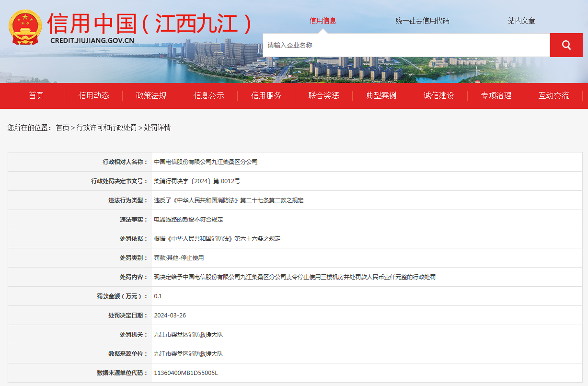Viewport: 588px width, 386px height.
Task: Click the 行政许可和行政处罚 breadcrumb link
Action: [x=106, y=128]
